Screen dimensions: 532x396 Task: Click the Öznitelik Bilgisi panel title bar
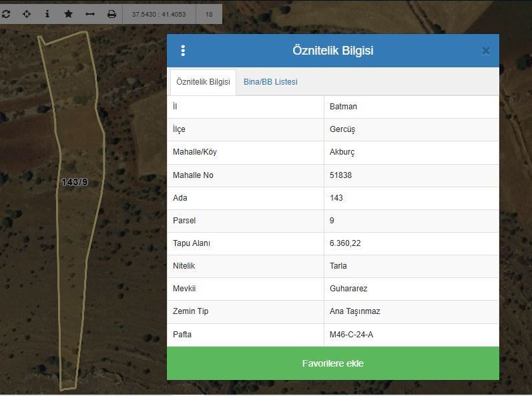(332, 51)
